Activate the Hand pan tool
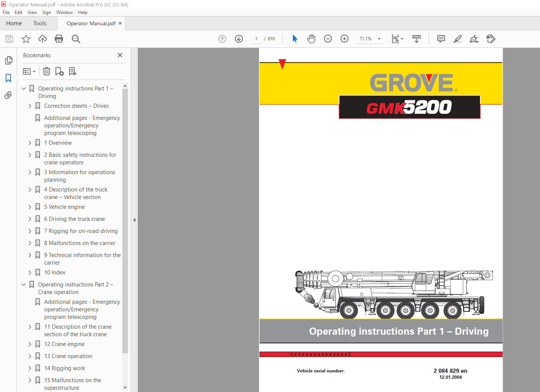 coord(311,39)
